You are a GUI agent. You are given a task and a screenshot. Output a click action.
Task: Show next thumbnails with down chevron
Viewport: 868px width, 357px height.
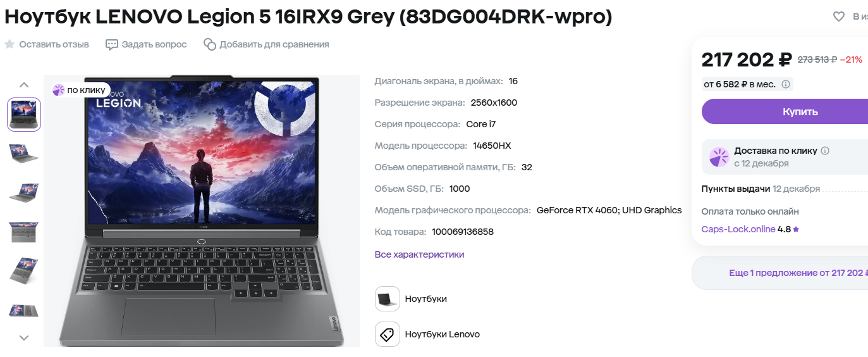[24, 338]
